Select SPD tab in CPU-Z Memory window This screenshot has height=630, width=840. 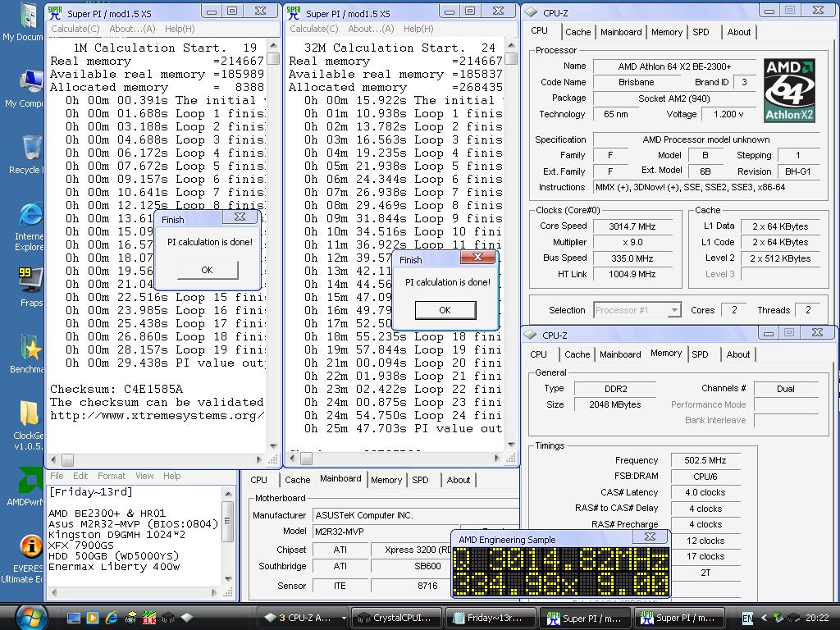tap(700, 354)
